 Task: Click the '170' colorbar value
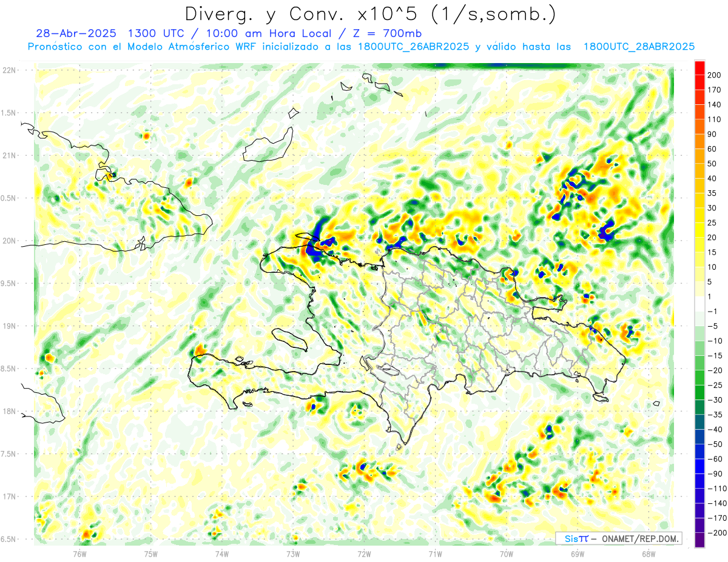[713, 89]
